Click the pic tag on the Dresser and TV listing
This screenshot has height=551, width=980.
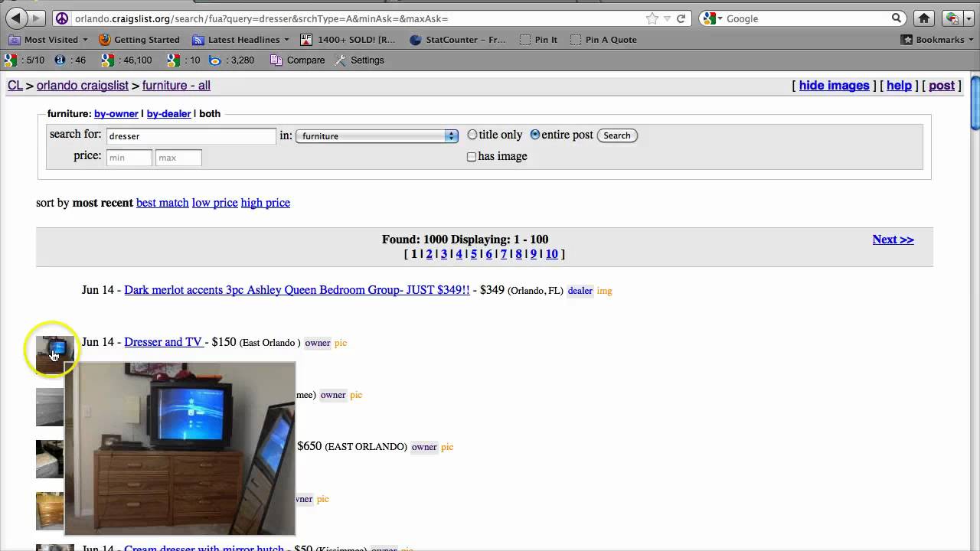pyautogui.click(x=341, y=343)
